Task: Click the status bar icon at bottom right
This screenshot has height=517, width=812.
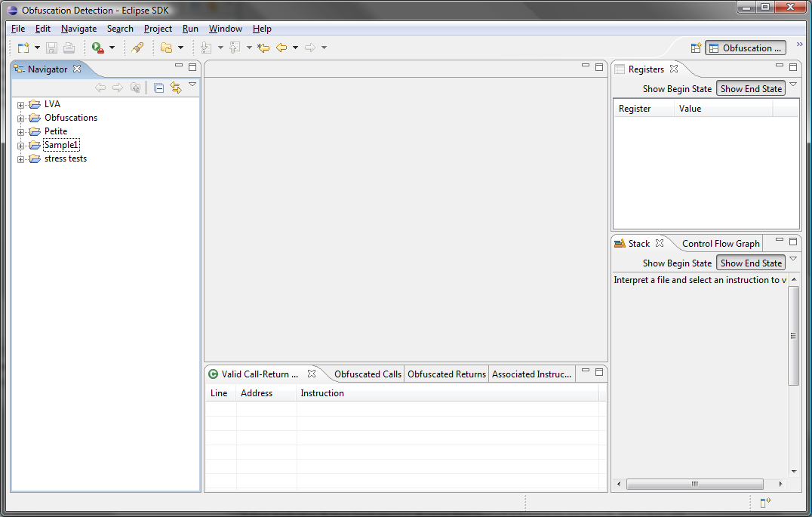Action: (765, 503)
